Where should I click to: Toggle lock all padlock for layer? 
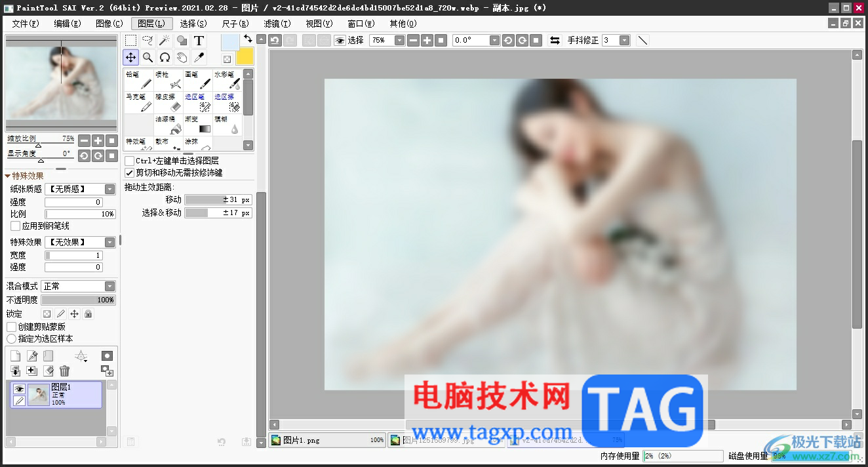pos(89,314)
